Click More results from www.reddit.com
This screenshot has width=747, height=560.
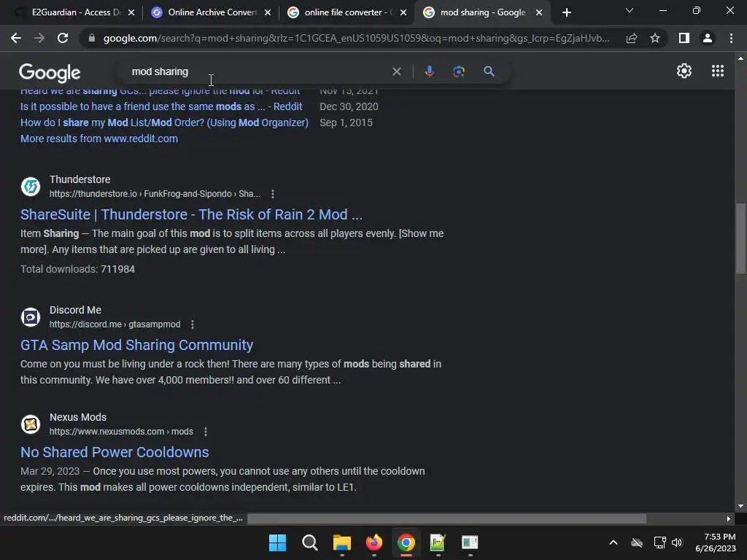[99, 139]
